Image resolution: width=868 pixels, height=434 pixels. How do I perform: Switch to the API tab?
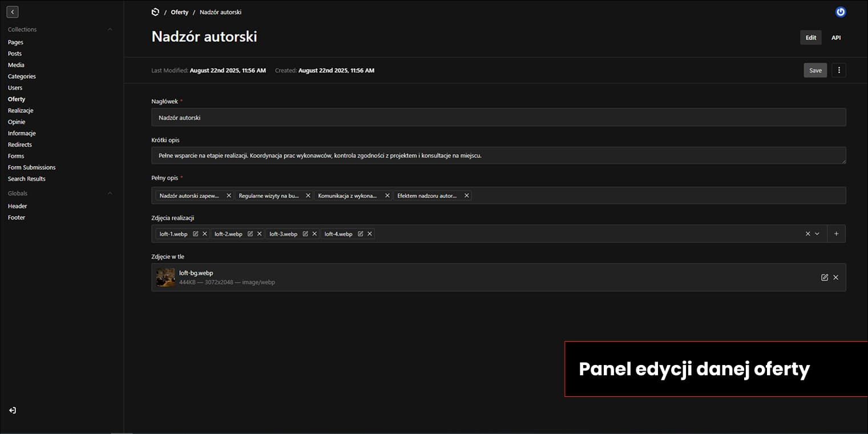(x=835, y=38)
